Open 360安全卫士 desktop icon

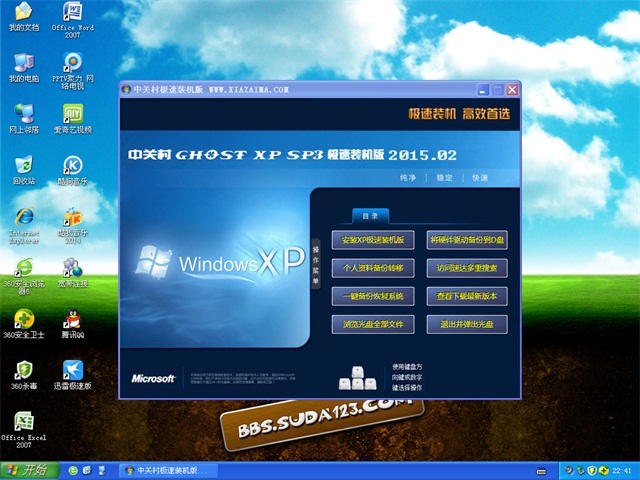(23, 322)
